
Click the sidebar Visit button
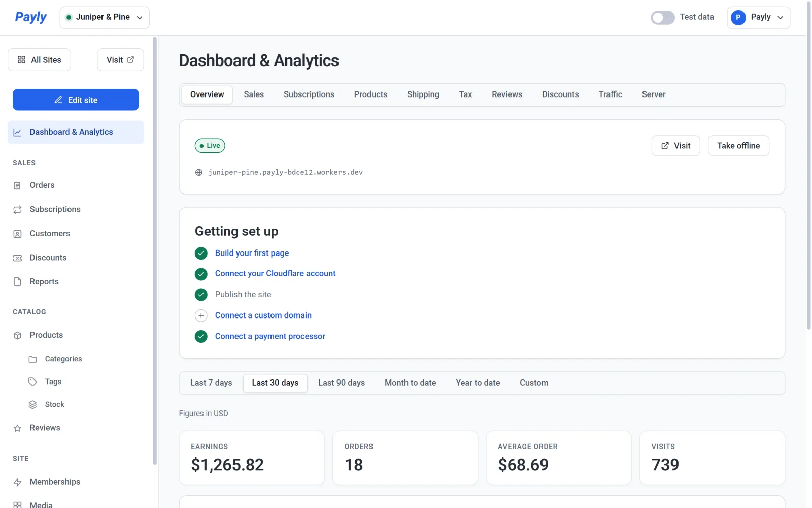click(x=120, y=60)
